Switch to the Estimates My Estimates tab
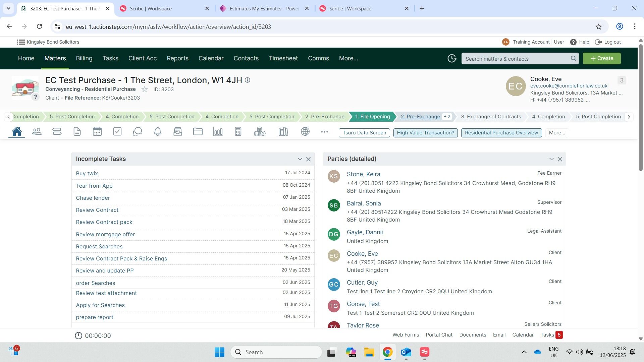The height and width of the screenshot is (362, 644). click(264, 9)
